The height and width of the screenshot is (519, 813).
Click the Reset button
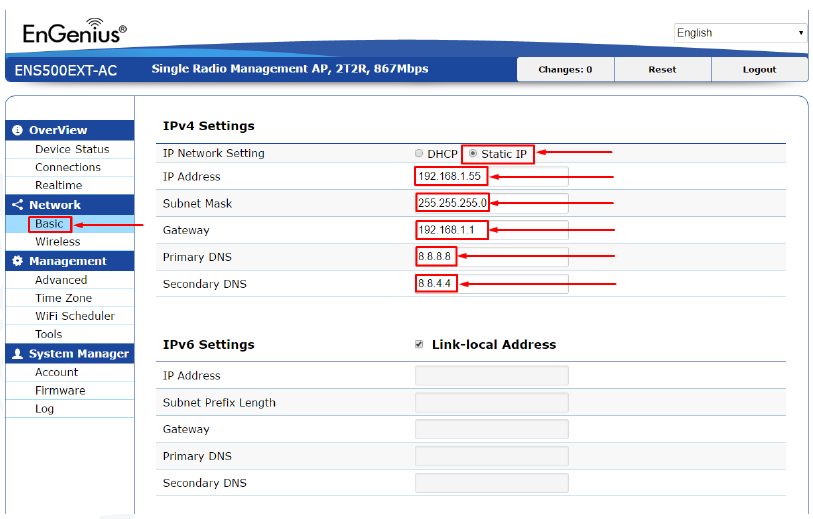662,69
